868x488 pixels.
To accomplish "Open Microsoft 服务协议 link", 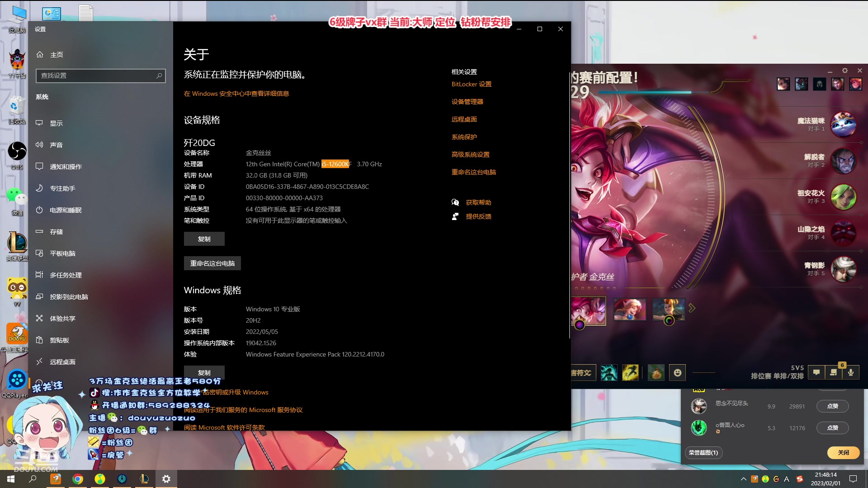I will click(243, 410).
